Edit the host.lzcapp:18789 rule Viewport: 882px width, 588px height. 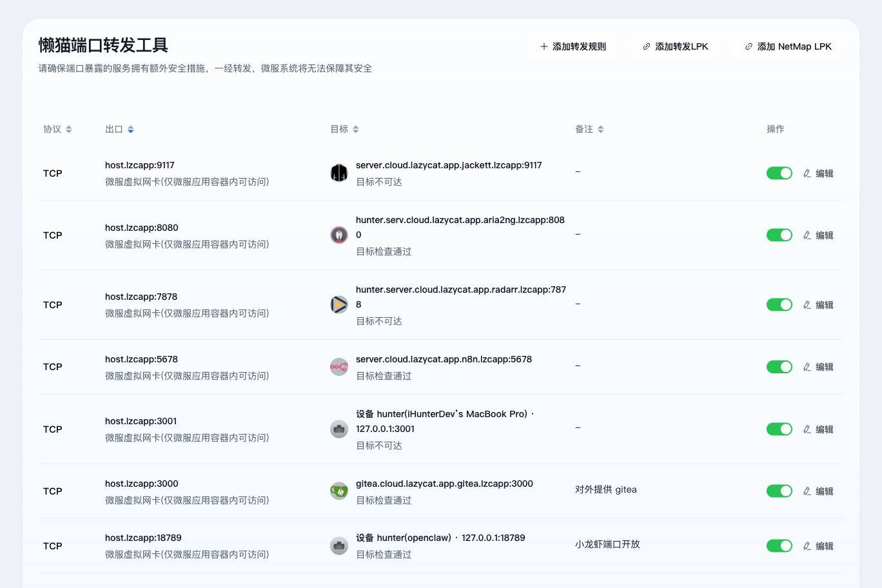pos(818,546)
